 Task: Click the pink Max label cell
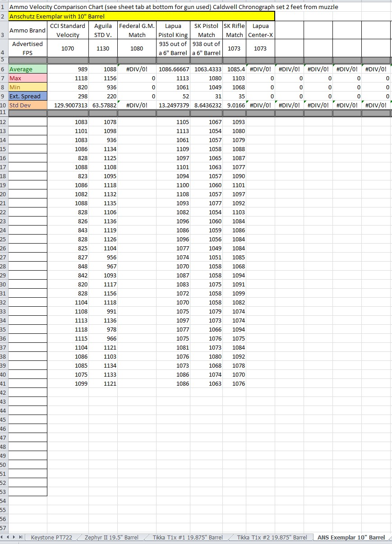click(x=28, y=78)
